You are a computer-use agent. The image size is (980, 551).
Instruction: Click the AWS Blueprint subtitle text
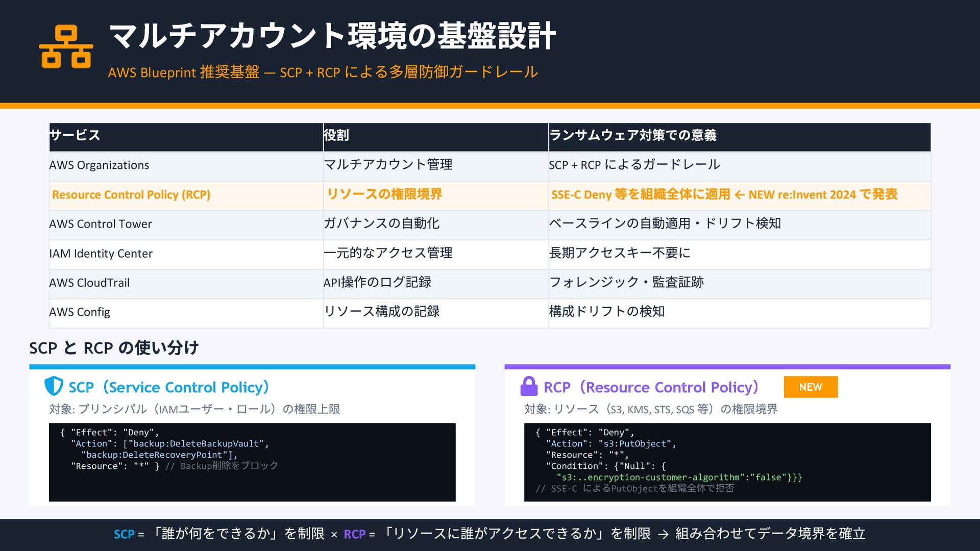tap(323, 72)
